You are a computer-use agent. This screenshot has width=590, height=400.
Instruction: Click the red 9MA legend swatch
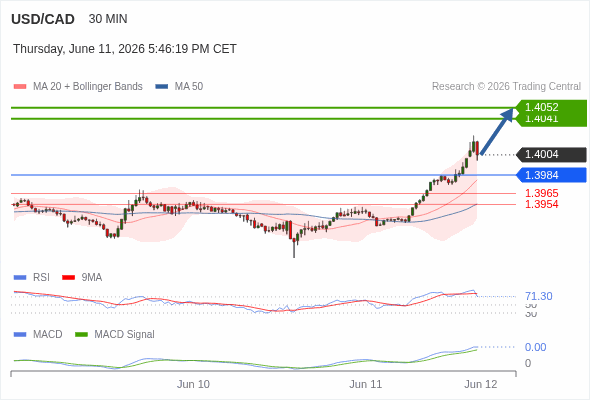click(x=68, y=278)
